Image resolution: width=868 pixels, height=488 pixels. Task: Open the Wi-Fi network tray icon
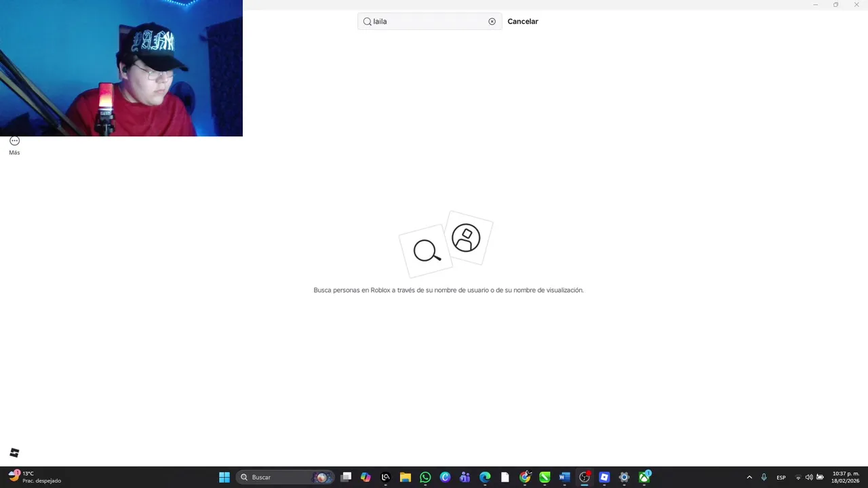tap(798, 477)
